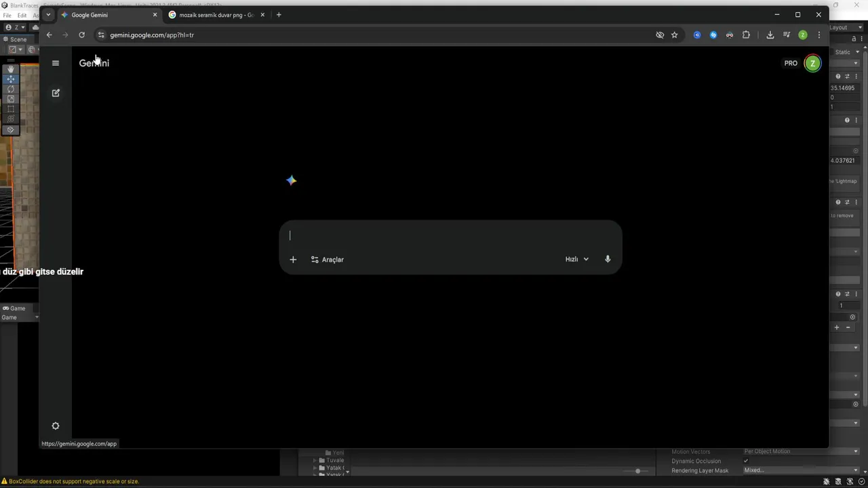868x488 pixels.
Task: Click Chrome address bar URL
Action: point(152,35)
